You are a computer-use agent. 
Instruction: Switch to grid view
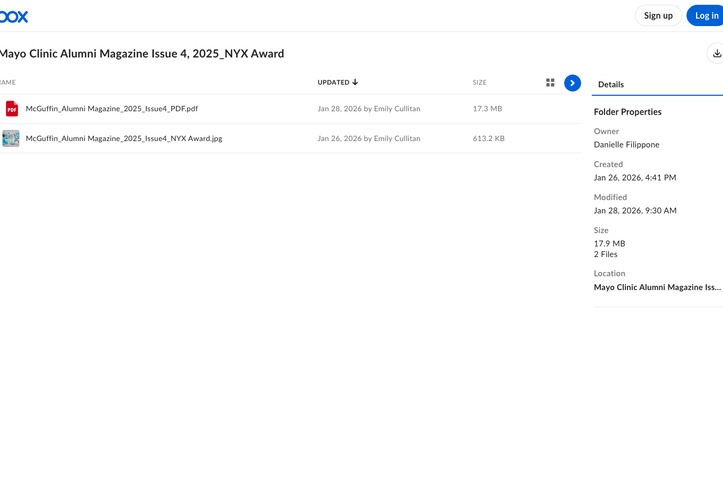pyautogui.click(x=550, y=83)
